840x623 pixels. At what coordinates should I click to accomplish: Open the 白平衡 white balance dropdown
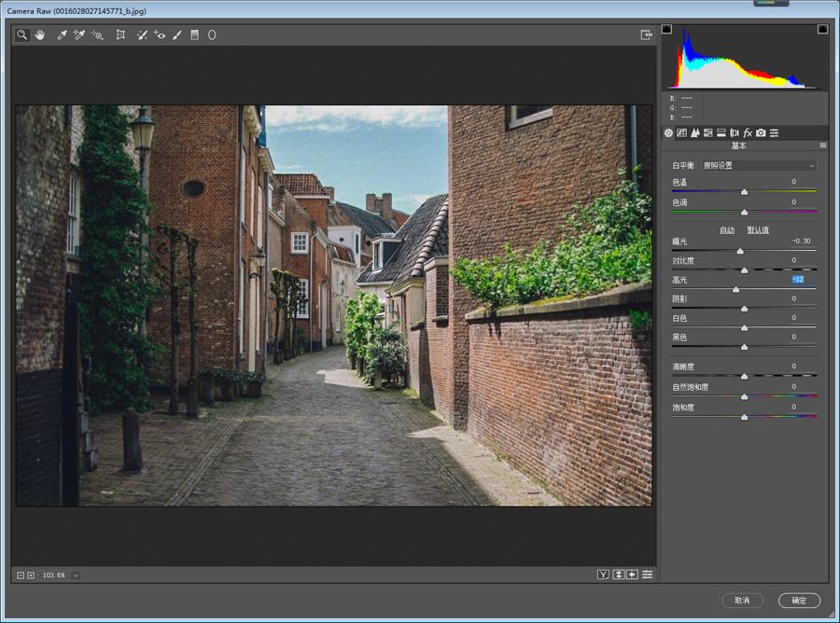coord(759,166)
